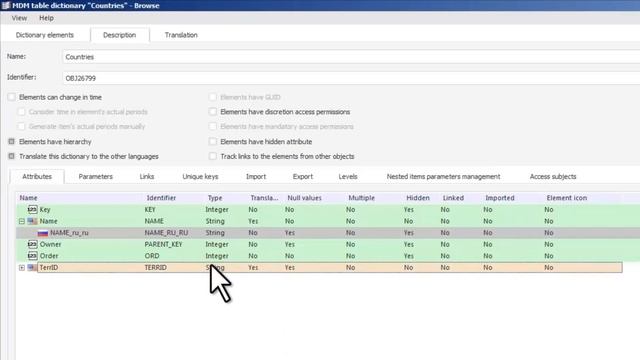Select the Key attribute row
640x360 pixels.
click(x=328, y=209)
